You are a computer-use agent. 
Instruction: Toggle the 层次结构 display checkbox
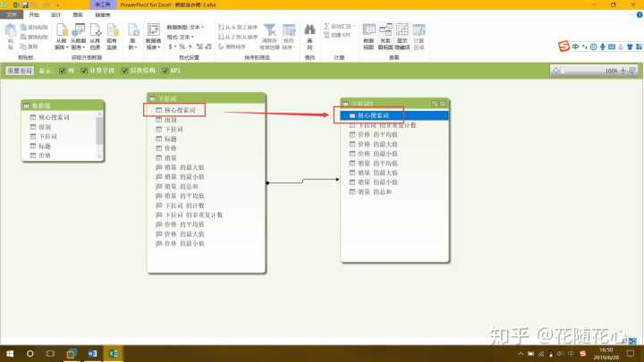124,71
